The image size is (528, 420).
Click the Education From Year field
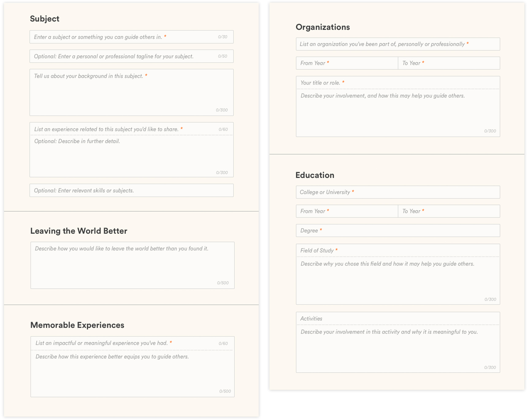pos(347,211)
